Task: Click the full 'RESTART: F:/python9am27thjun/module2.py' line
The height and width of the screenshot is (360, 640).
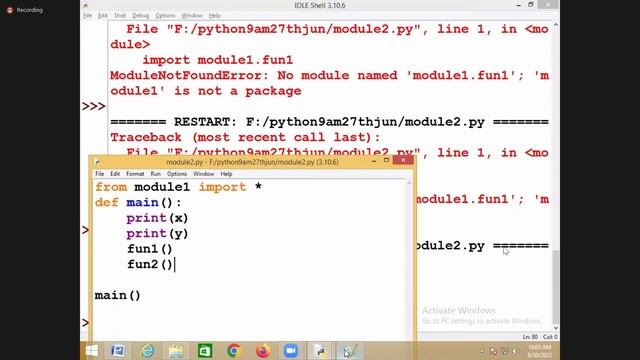Action: pyautogui.click(x=329, y=122)
